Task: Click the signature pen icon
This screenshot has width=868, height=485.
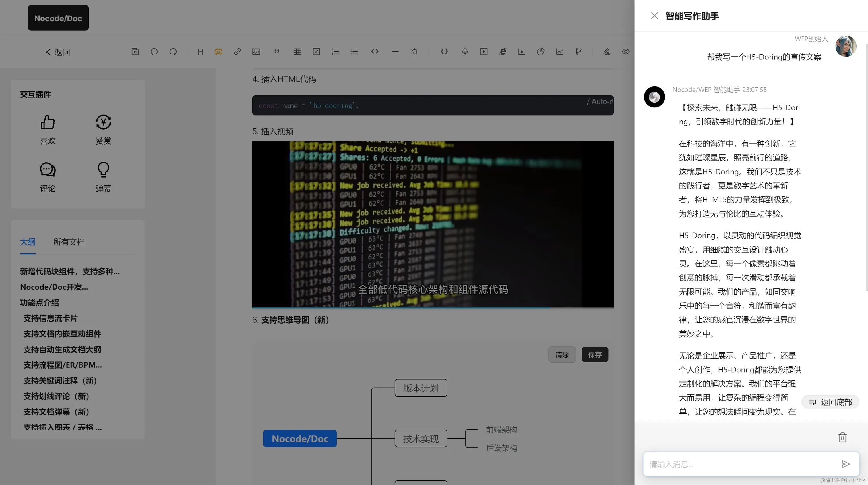Action: 607,52
